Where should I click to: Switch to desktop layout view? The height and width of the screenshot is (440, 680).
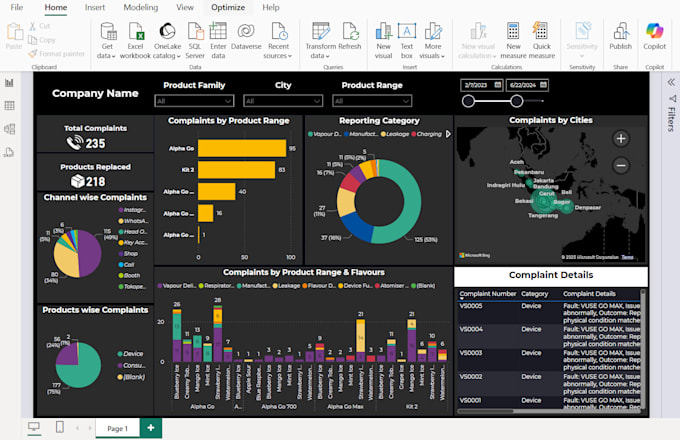click(34, 427)
